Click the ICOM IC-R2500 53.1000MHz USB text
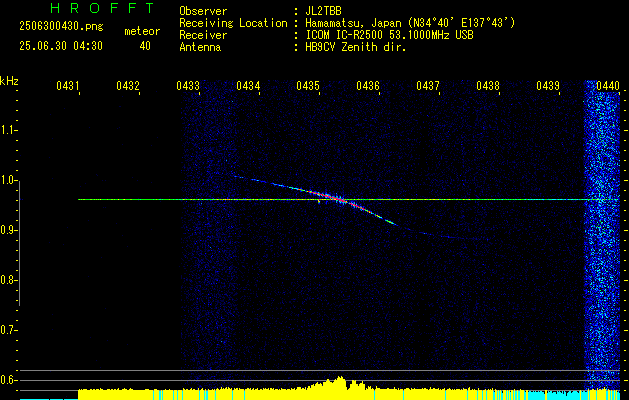The width and height of the screenshot is (629, 400). click(389, 35)
